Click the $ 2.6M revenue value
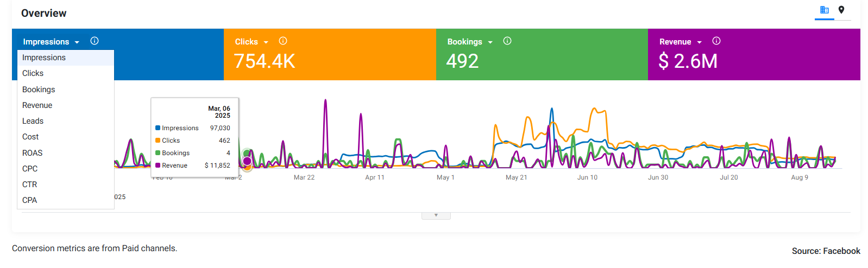 [x=688, y=61]
